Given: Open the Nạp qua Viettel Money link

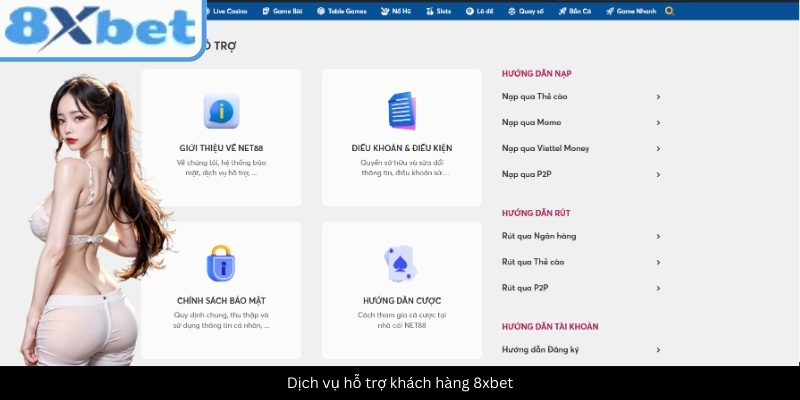Looking at the screenshot, I should pos(545,148).
